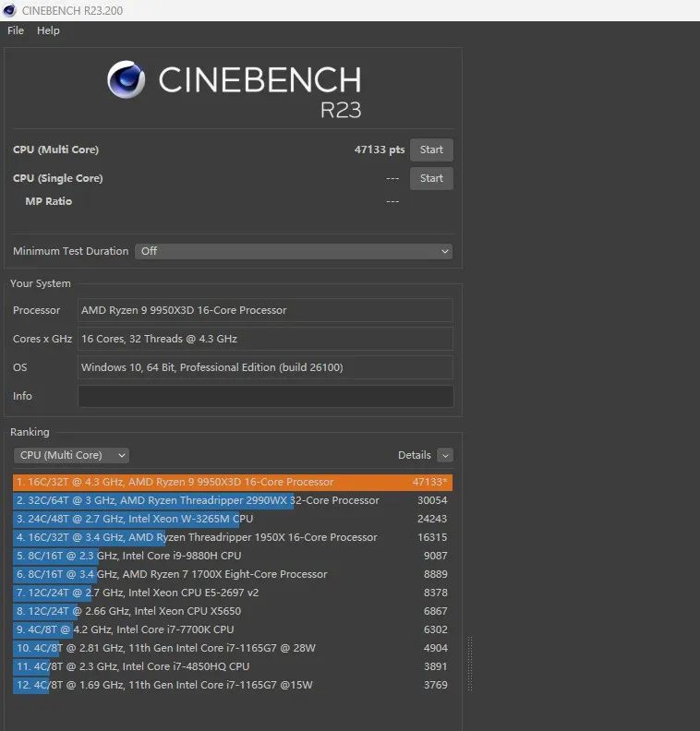The image size is (700, 731).
Task: Click the Cinebench app icon in title bar
Action: (x=9, y=10)
